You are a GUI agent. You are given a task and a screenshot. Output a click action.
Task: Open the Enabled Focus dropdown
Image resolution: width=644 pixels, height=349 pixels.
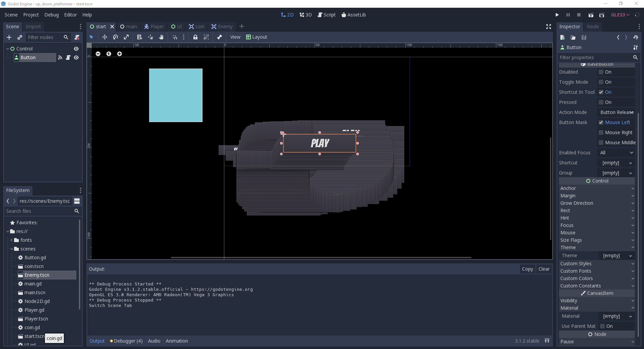click(x=616, y=153)
